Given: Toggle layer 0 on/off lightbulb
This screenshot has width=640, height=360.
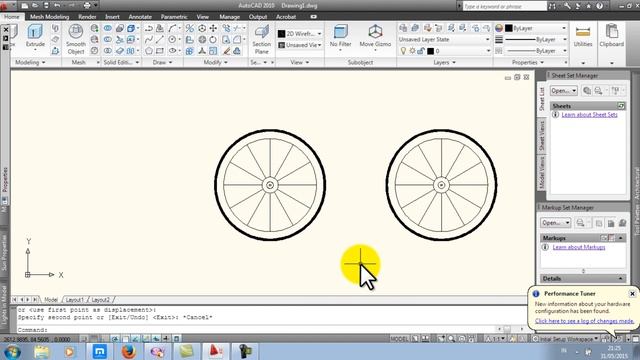Looking at the screenshot, I should coord(403,51).
